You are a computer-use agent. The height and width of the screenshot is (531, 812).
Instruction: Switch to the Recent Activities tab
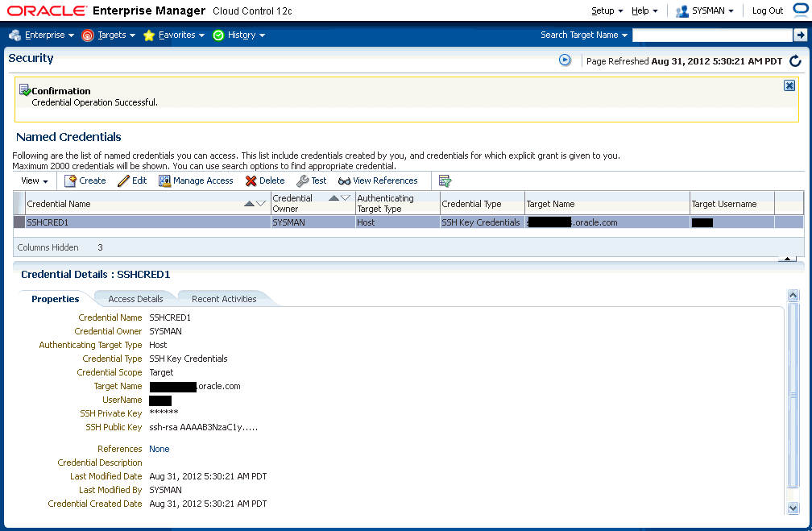pyautogui.click(x=224, y=299)
